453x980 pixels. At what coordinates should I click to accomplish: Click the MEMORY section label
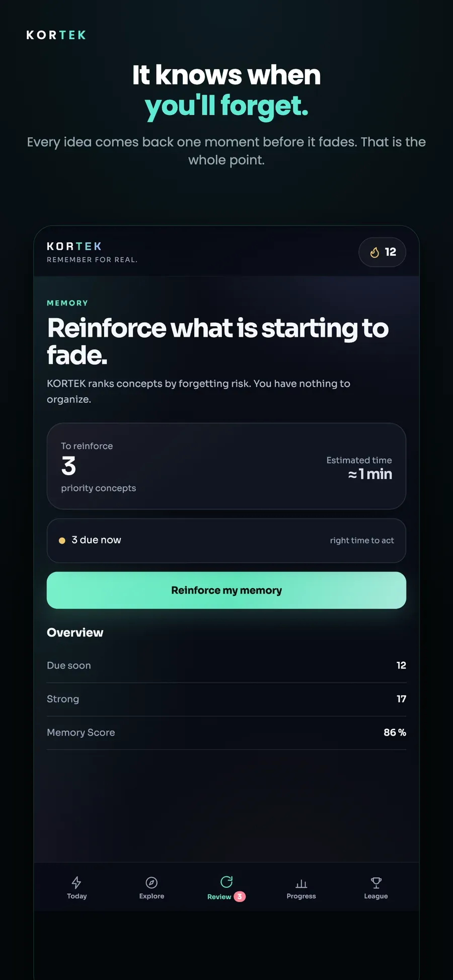click(x=67, y=303)
